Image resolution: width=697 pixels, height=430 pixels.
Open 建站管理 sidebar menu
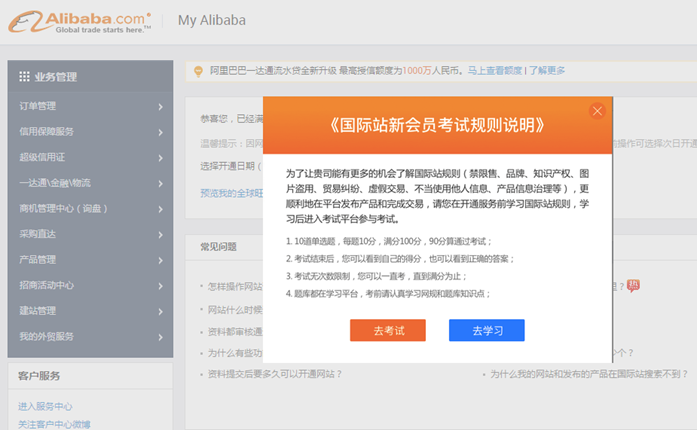point(38,311)
